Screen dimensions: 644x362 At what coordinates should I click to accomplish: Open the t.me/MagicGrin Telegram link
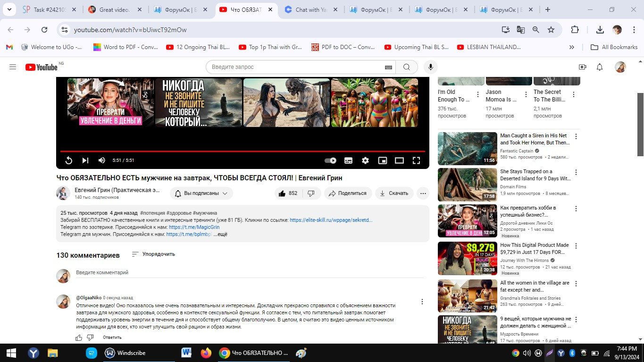point(194,227)
